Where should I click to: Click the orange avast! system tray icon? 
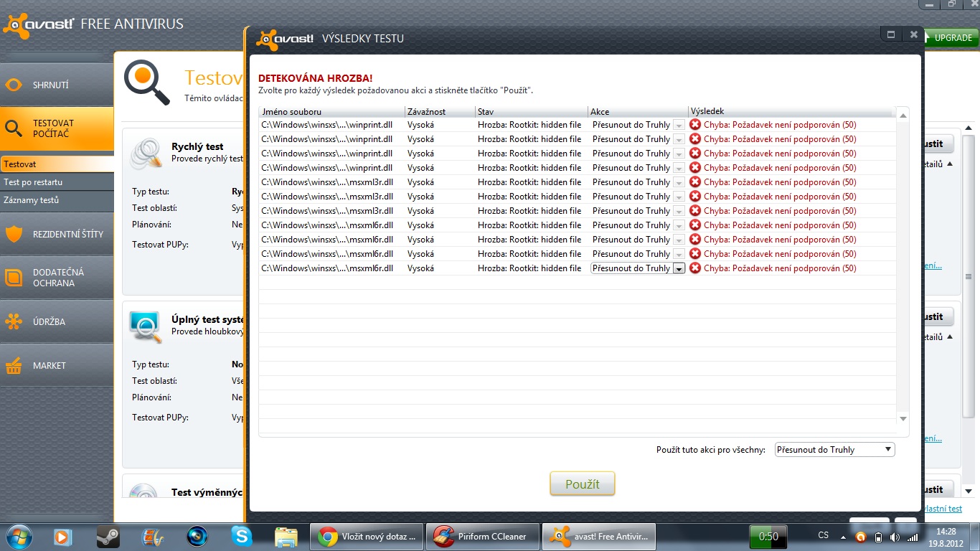click(861, 537)
